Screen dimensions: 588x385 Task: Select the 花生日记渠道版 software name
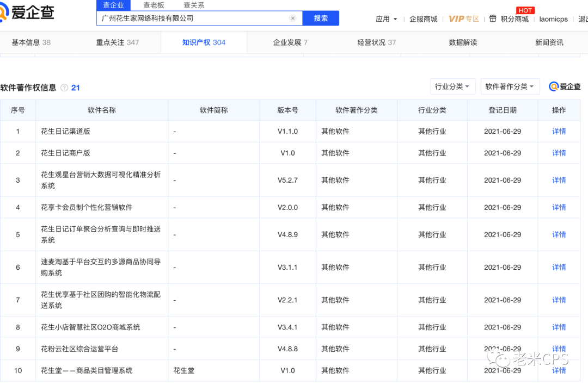coord(66,132)
